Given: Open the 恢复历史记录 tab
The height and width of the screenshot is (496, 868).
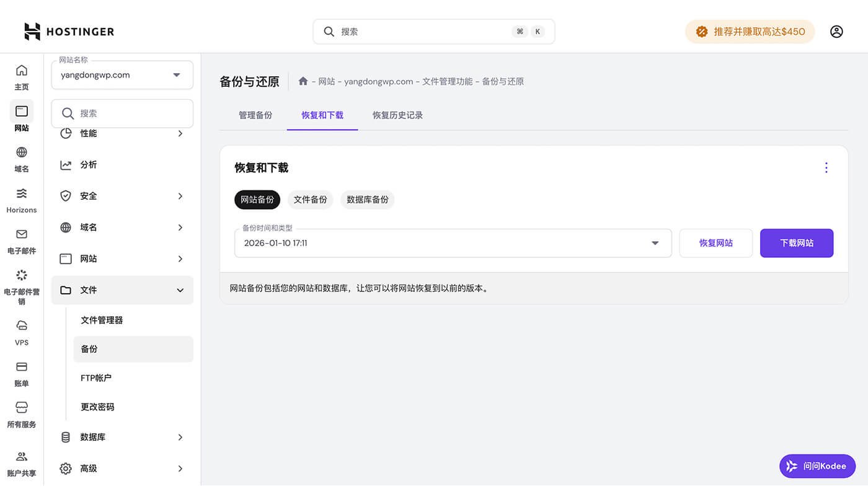Looking at the screenshot, I should click(397, 115).
